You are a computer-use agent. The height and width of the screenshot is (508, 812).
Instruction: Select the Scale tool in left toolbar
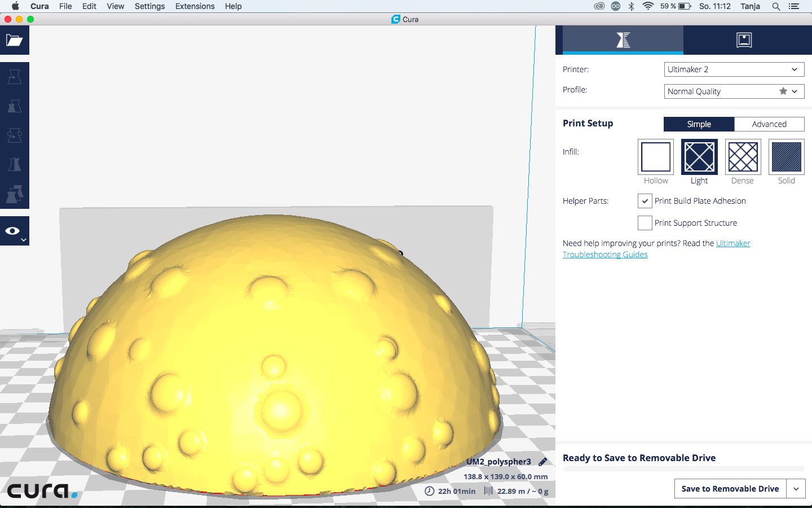click(x=15, y=106)
